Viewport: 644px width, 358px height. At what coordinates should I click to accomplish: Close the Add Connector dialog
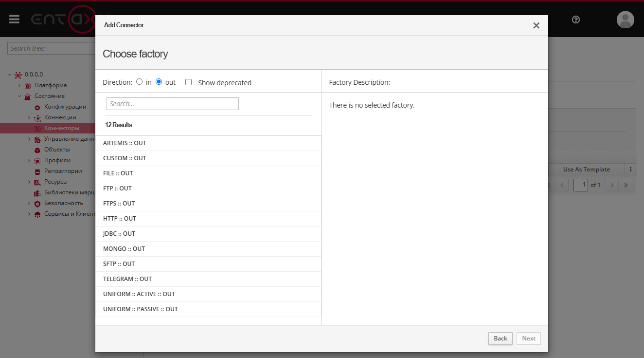[536, 25]
